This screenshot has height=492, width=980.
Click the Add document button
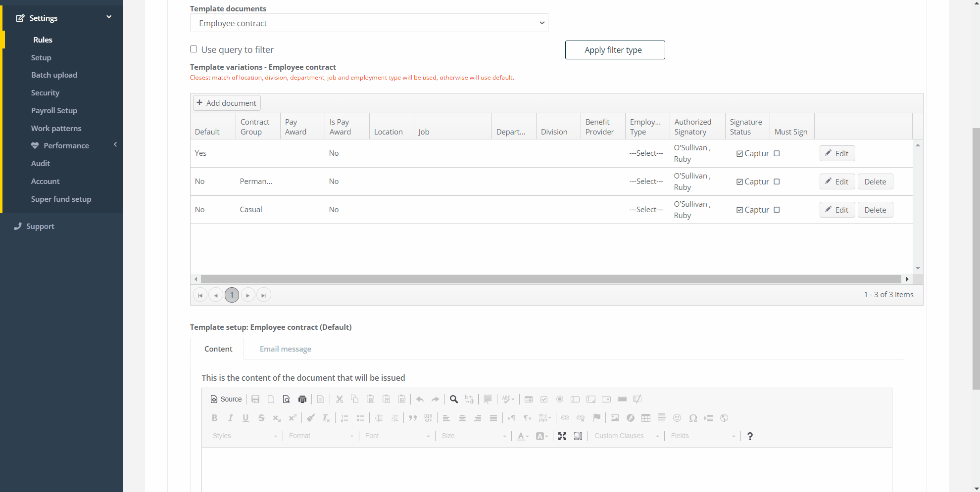(227, 102)
